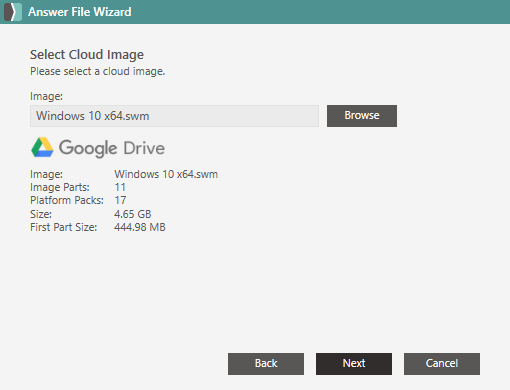This screenshot has height=390, width=510.
Task: Click the 'Please select a cloud image' text
Action: tap(98, 71)
